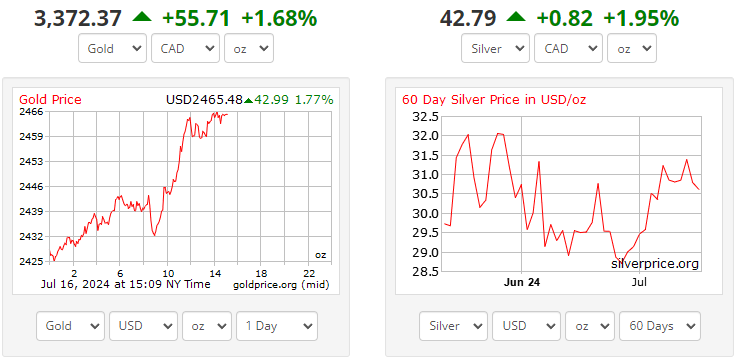Click the green up arrow beside 42.79
This screenshot has width=738, height=364.
pos(516,17)
